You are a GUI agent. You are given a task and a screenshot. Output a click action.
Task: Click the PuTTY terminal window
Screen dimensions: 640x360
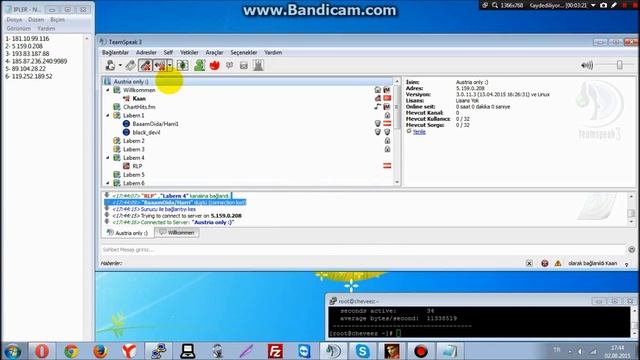tap(482, 316)
